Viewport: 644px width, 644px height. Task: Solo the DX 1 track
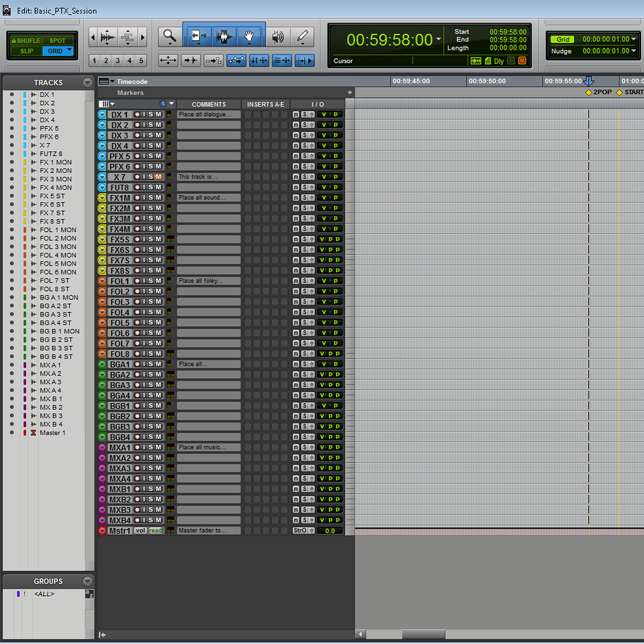tap(150, 114)
